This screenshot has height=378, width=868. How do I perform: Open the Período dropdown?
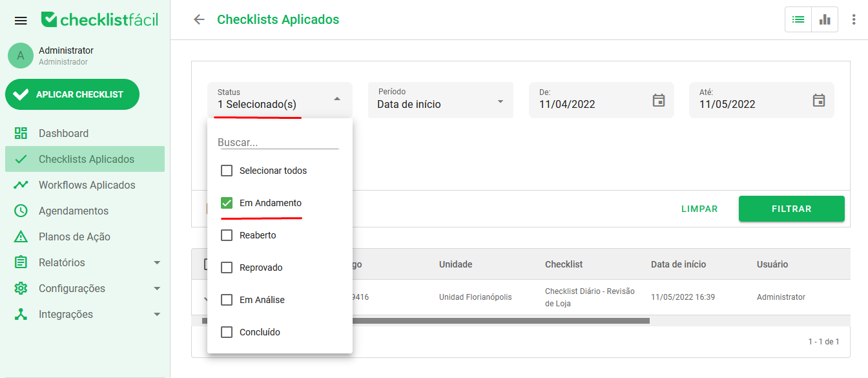tap(440, 100)
